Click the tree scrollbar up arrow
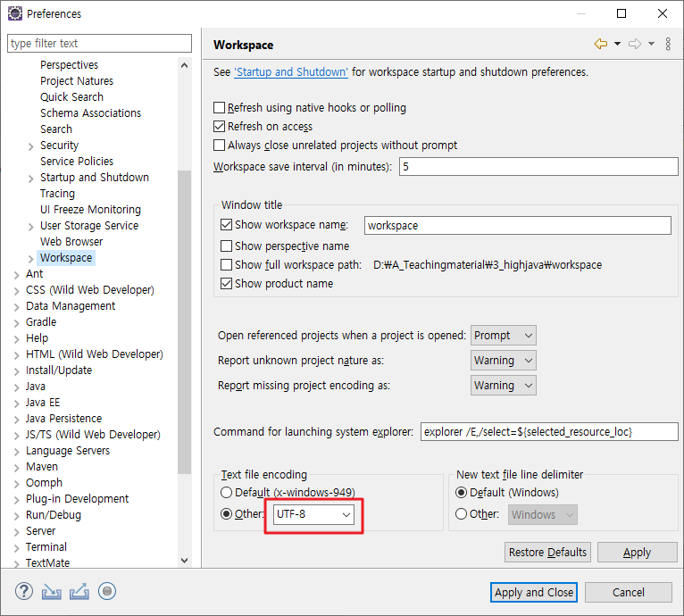The width and height of the screenshot is (684, 616). [185, 65]
